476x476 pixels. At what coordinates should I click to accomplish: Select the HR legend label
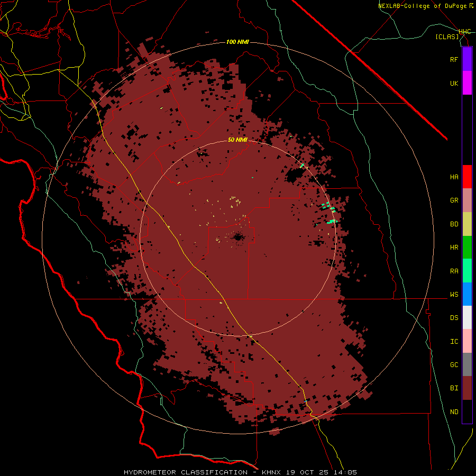click(x=454, y=248)
